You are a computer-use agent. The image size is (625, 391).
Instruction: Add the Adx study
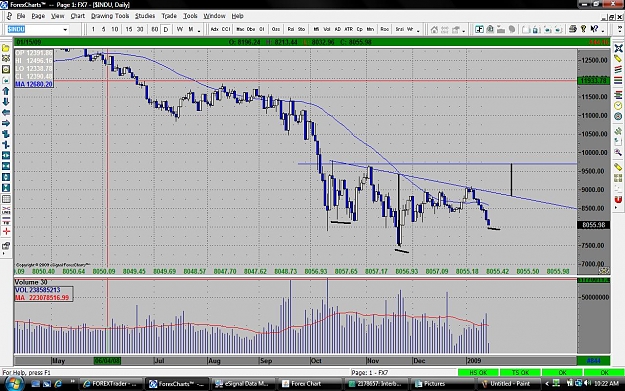coord(214,29)
